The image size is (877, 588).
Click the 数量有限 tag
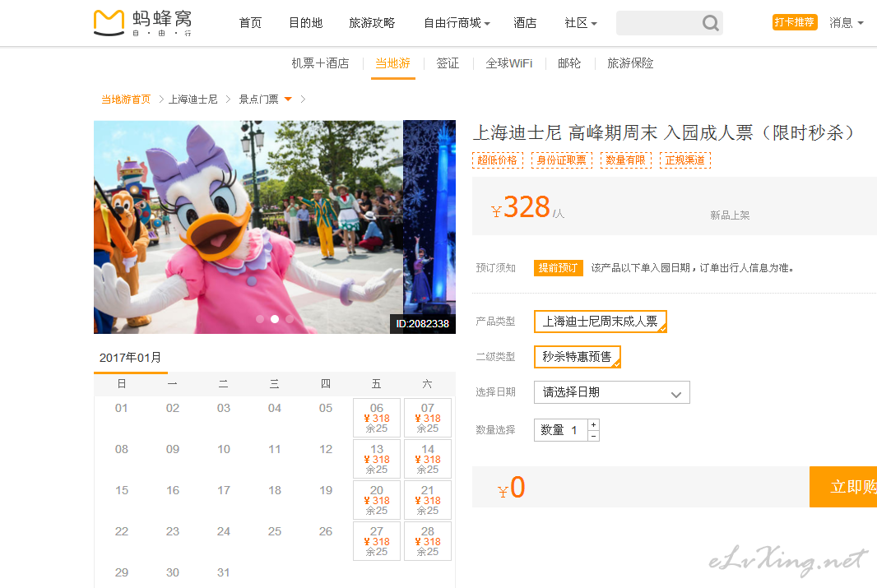click(626, 160)
